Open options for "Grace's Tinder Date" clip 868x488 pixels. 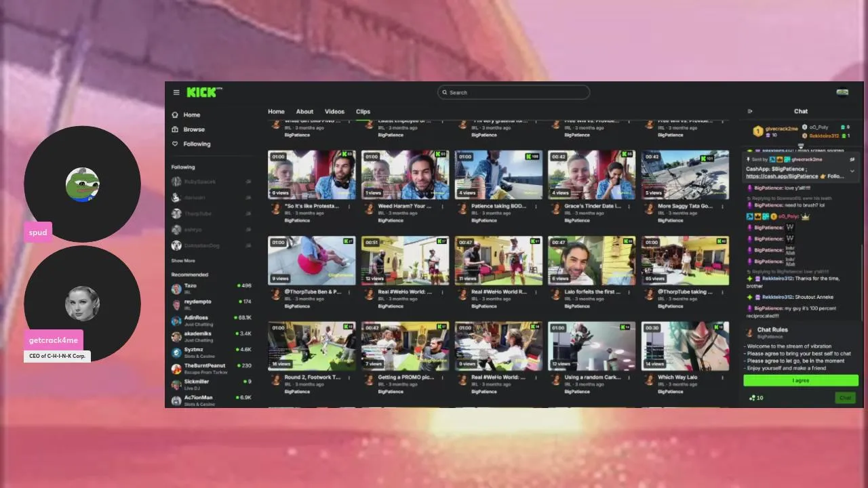pos(629,206)
